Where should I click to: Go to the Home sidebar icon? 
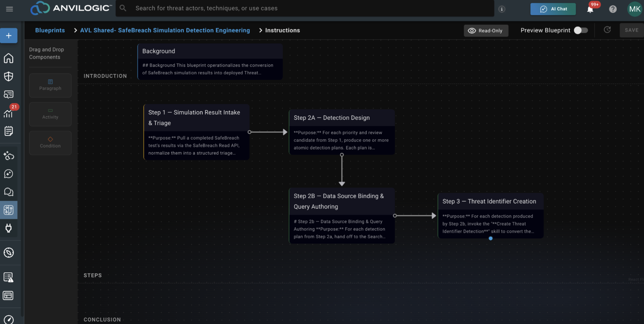click(x=9, y=58)
